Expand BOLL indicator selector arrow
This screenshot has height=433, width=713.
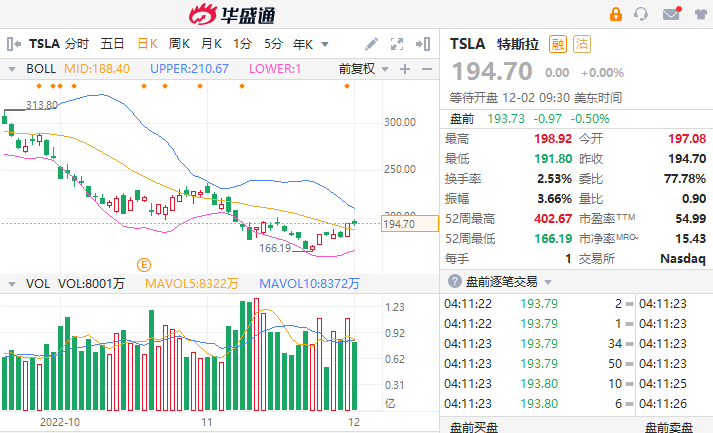[x=12, y=70]
